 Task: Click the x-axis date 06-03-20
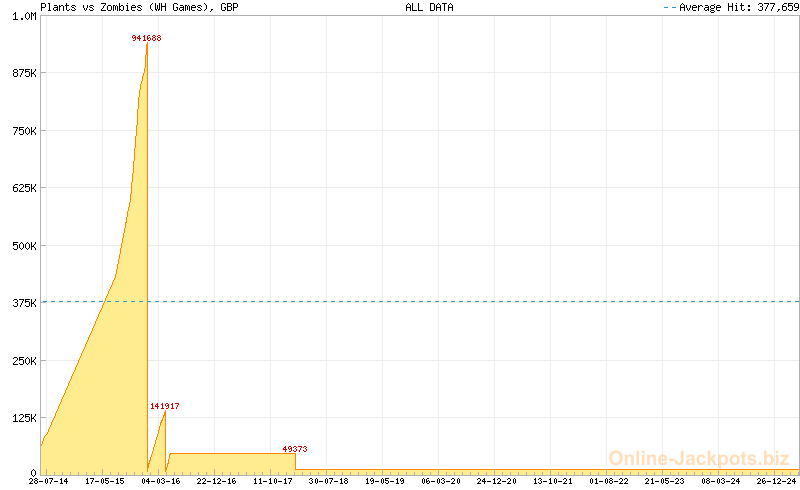click(x=441, y=481)
